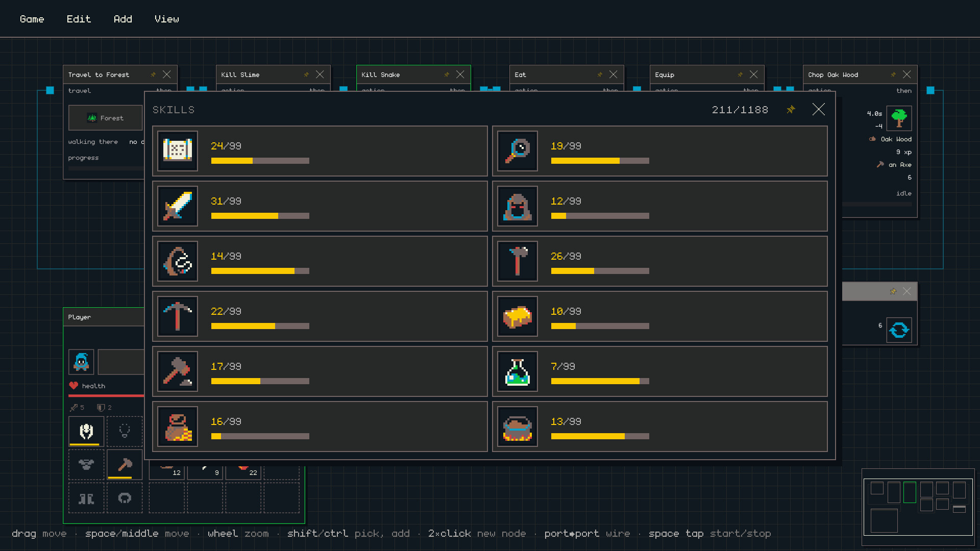This screenshot has width=980, height=551.
Task: Click the bow skill icon (14/99)
Action: click(178, 261)
